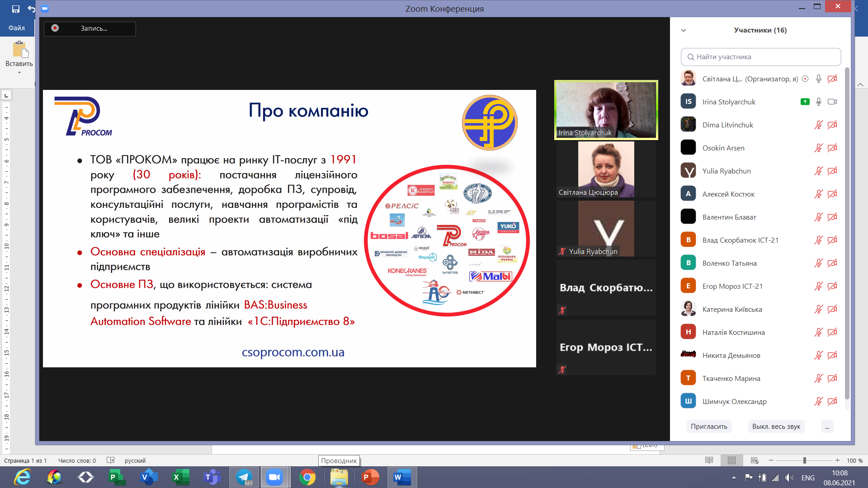The image size is (868, 488).
Task: Open Excel from the taskbar
Action: click(181, 477)
